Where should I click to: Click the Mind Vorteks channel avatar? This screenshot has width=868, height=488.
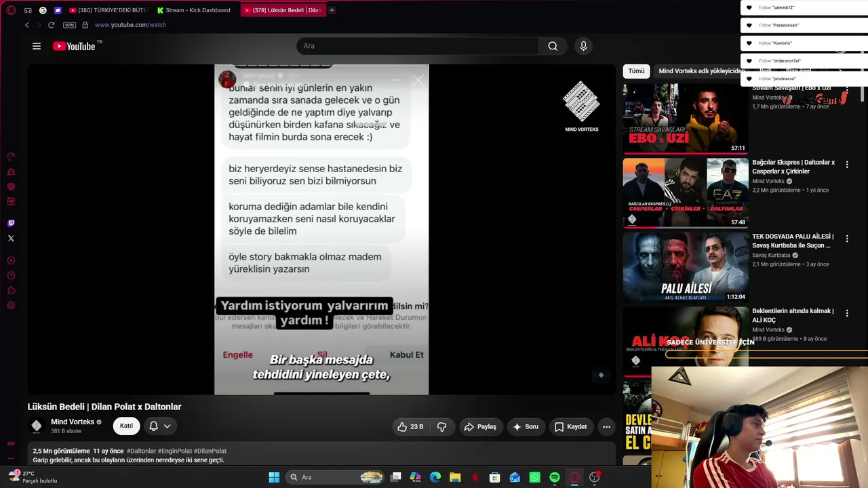[37, 426]
